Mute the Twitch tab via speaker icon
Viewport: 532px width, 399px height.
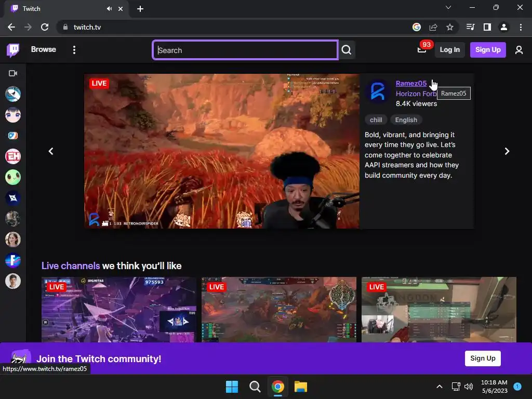click(x=109, y=9)
